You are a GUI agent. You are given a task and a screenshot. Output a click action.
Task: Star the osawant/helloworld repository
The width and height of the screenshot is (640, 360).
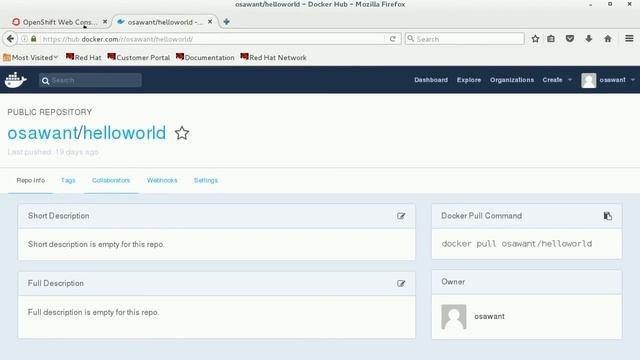pos(182,133)
